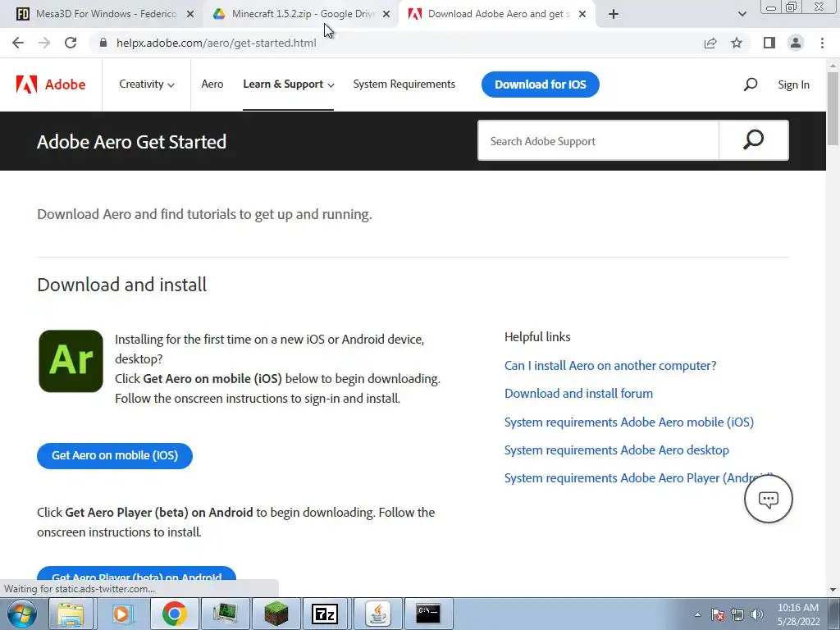Open the chat support bubble icon
Viewport: 840px width, 630px height.
coord(768,499)
